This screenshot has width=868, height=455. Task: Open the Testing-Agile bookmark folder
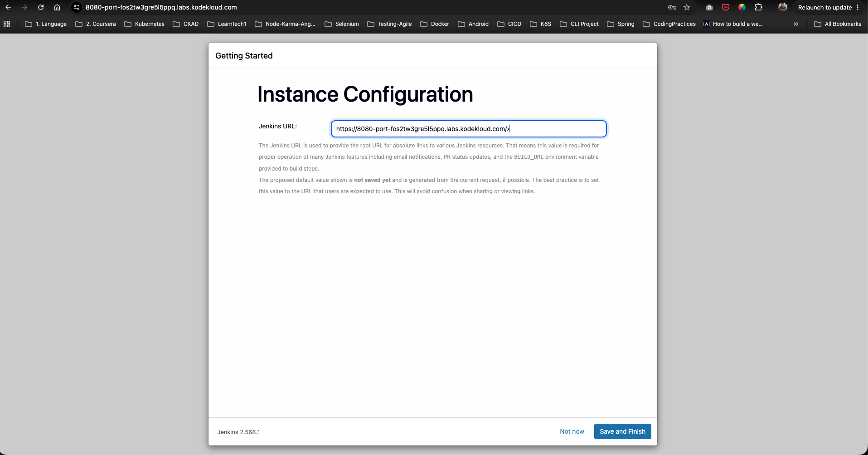coord(389,24)
